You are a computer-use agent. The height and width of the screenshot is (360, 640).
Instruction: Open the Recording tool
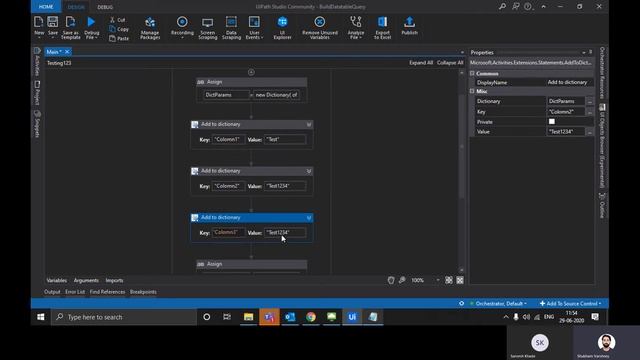coord(182,27)
